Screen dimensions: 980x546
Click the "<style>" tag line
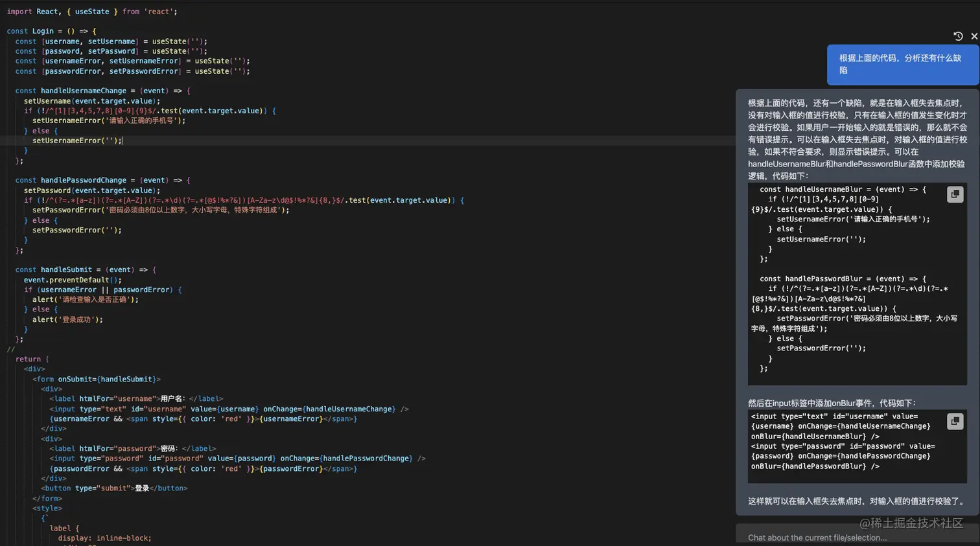tap(47, 508)
